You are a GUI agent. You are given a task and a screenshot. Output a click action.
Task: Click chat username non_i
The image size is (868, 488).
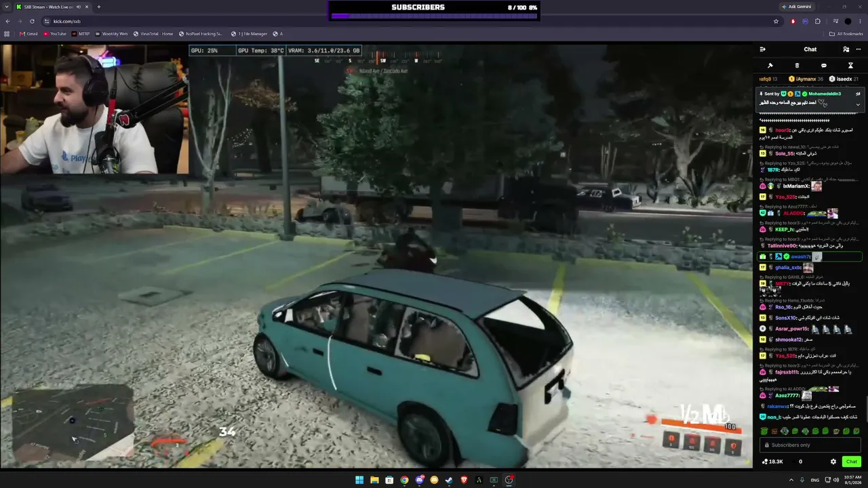[x=774, y=418]
